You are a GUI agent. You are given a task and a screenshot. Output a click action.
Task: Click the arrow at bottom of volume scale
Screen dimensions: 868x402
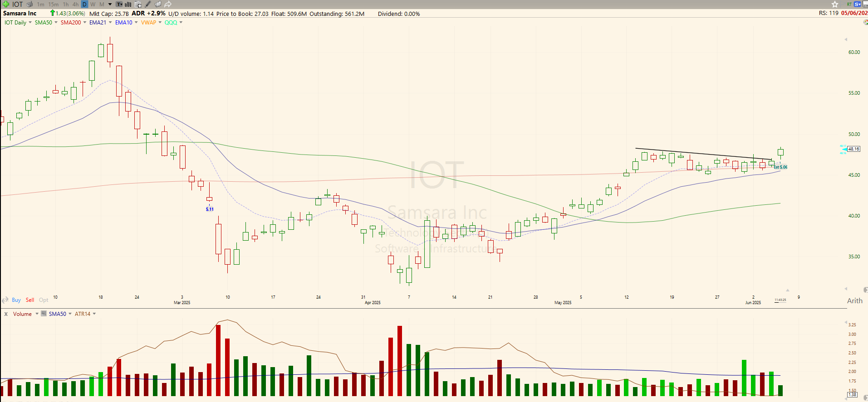point(846,398)
